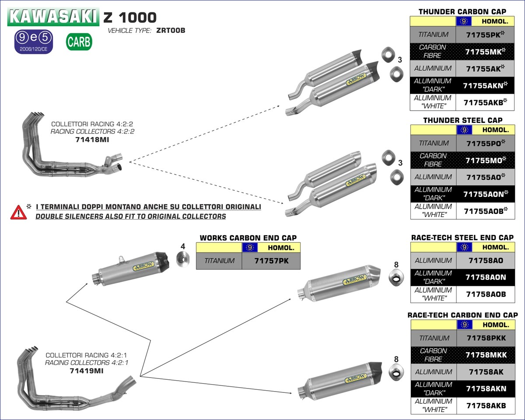This screenshot has height=420, width=525.
Task: Click part number 71758AK
Action: point(486,372)
